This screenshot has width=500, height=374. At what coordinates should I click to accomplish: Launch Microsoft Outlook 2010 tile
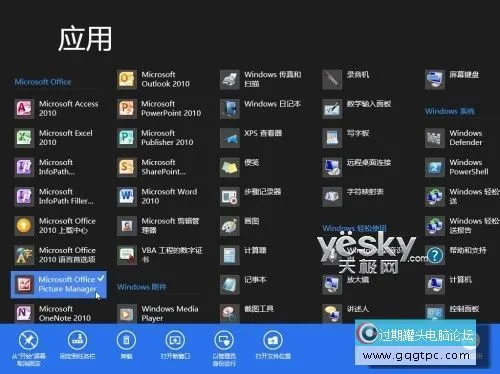pos(154,79)
